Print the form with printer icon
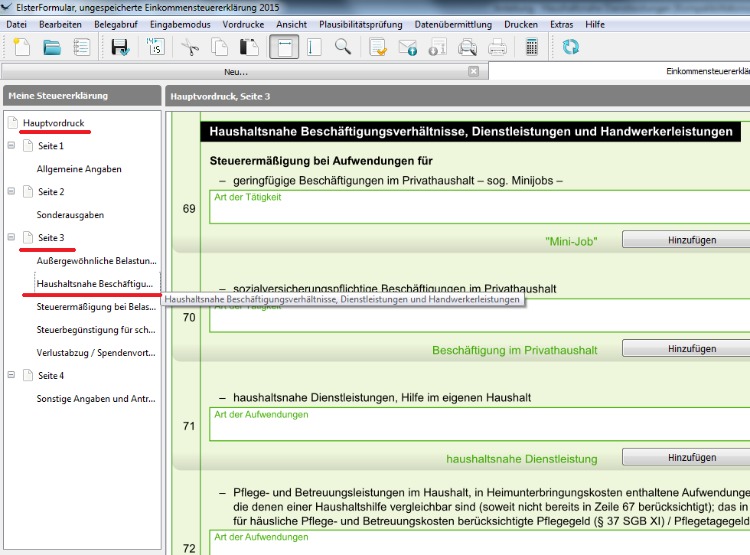This screenshot has width=750, height=555. tap(497, 47)
